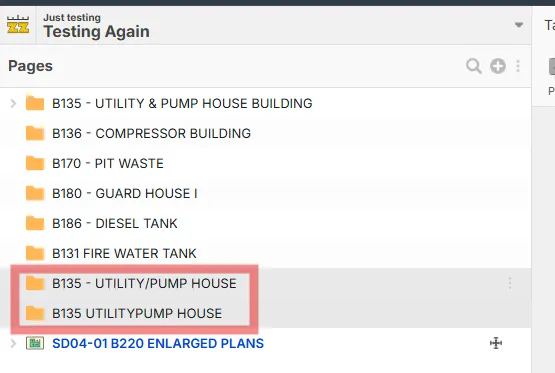Open the Pages search magnifier icon
This screenshot has height=373, width=555.
point(474,66)
